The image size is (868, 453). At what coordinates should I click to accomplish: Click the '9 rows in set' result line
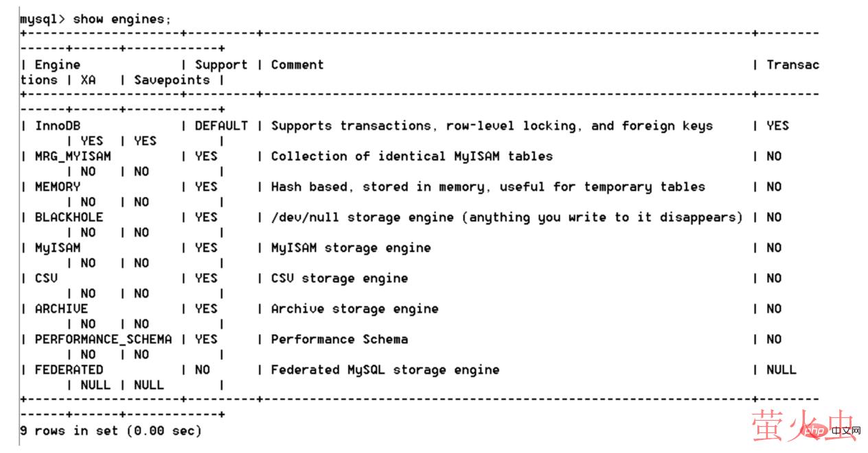point(111,431)
